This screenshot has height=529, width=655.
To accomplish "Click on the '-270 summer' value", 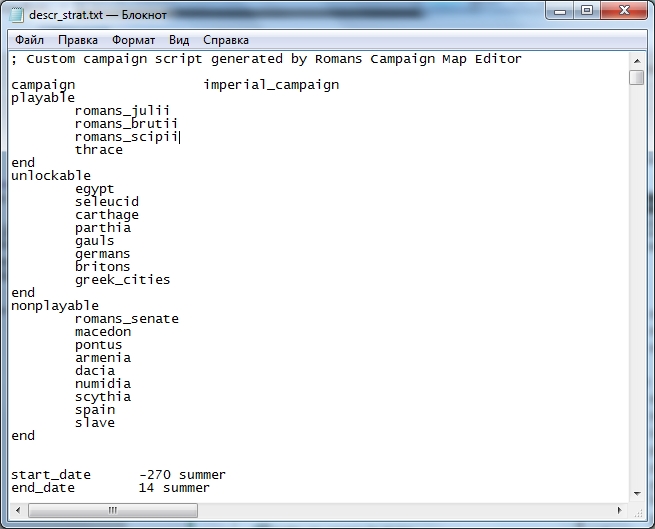I will point(183,475).
